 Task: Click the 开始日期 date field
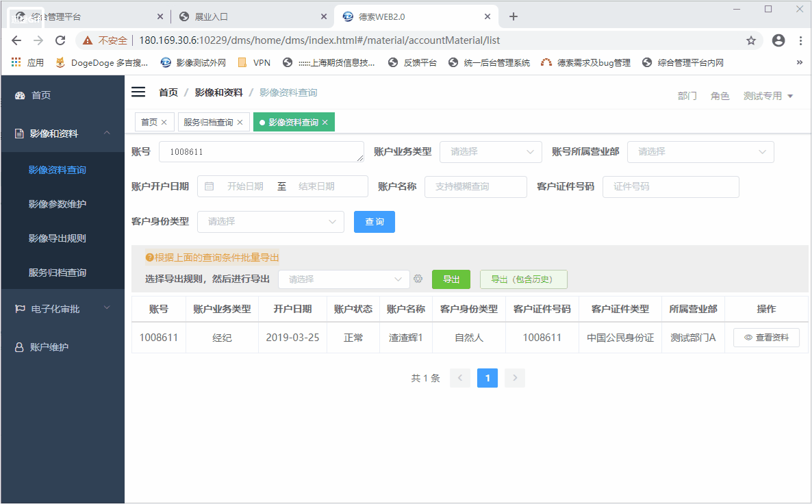pyautogui.click(x=246, y=186)
